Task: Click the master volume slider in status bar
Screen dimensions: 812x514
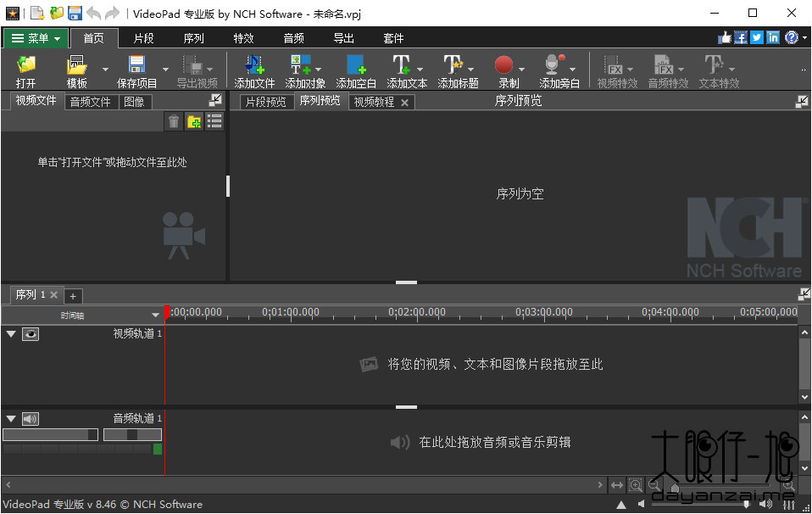Action: click(701, 504)
